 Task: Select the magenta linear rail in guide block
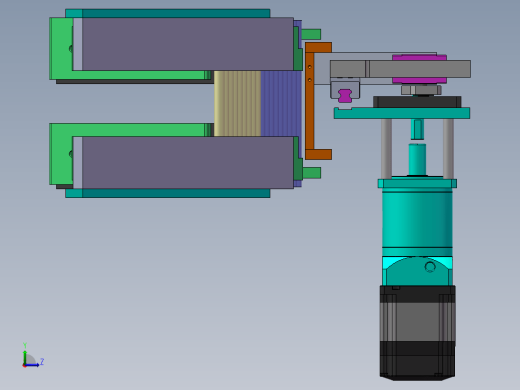[345, 95]
